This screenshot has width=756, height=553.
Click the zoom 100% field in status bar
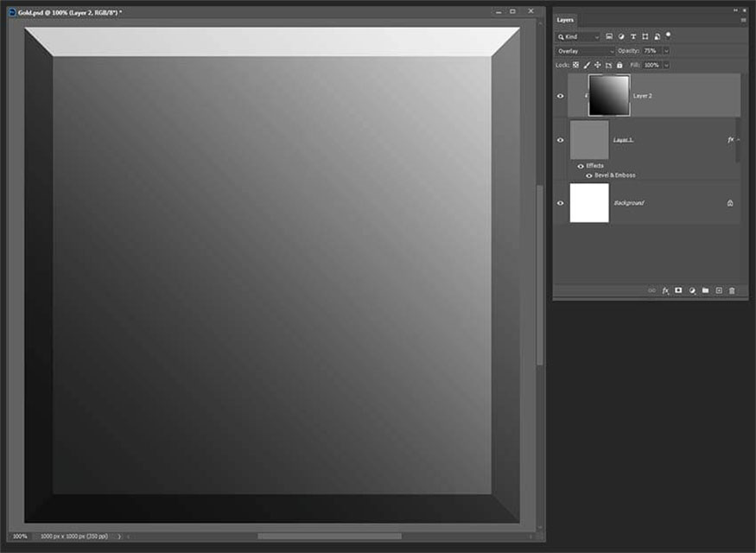(x=20, y=536)
